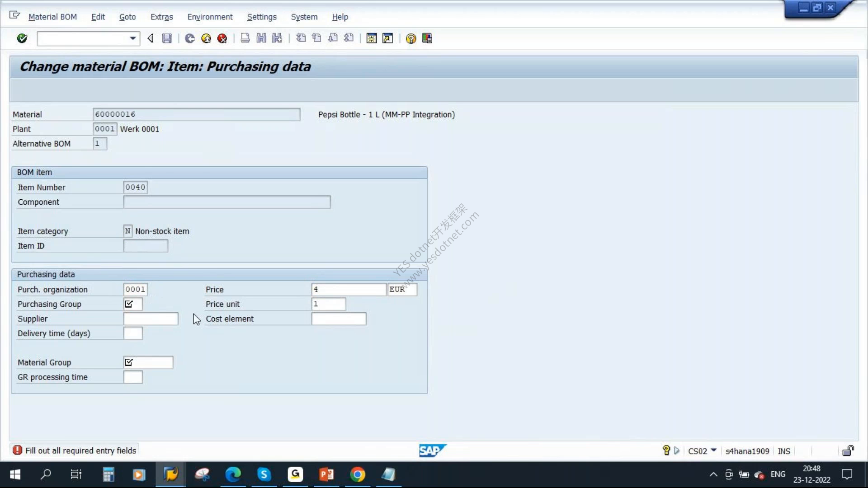Viewport: 868px width, 488px height.
Task: Click the green Back arrow icon
Action: [x=190, y=38]
